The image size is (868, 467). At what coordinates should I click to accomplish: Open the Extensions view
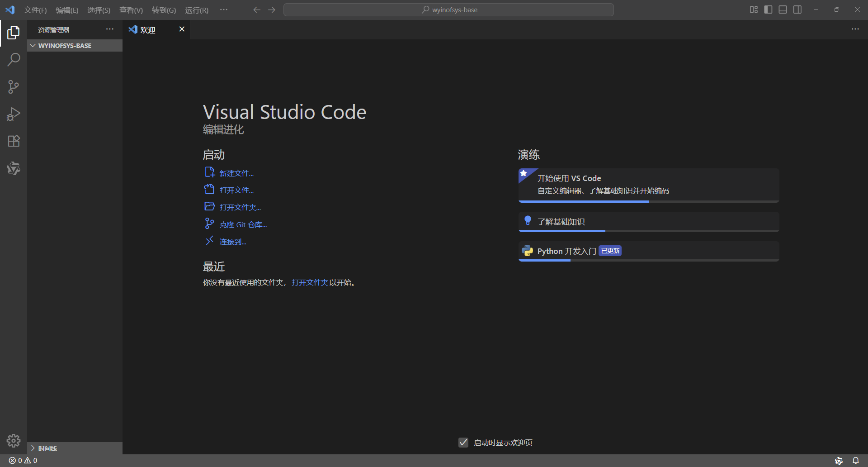point(14,141)
